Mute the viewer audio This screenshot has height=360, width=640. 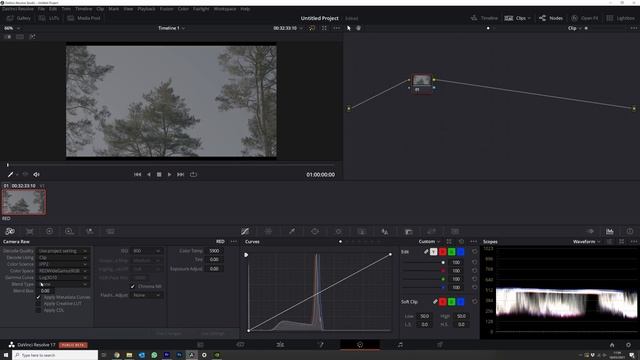click(x=36, y=174)
